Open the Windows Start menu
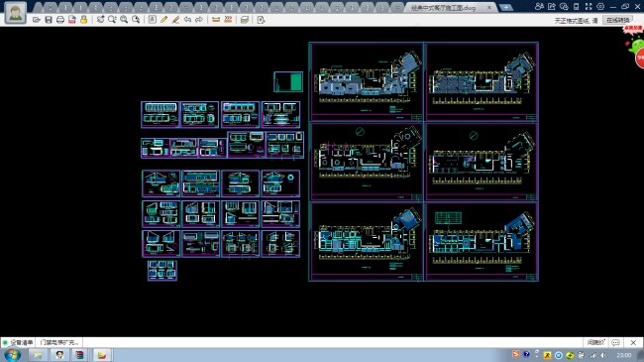 pos(13,355)
